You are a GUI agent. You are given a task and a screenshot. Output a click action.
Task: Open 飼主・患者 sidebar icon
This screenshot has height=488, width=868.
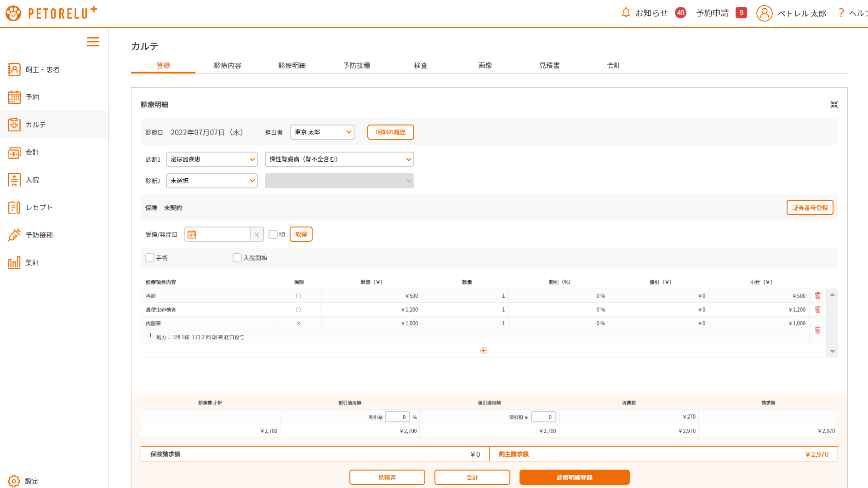[14, 69]
